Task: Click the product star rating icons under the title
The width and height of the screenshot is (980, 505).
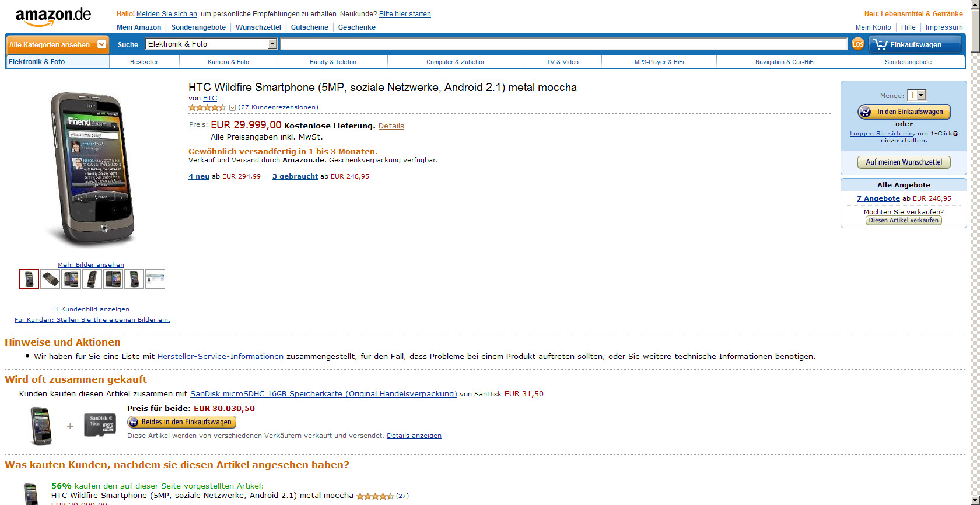Action: coord(207,107)
